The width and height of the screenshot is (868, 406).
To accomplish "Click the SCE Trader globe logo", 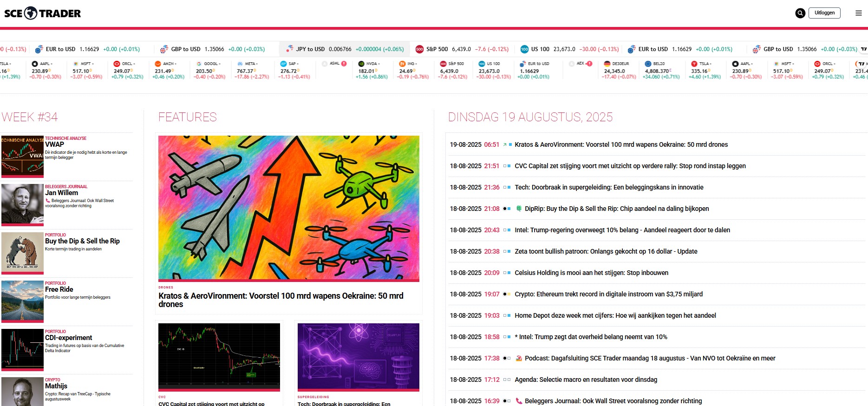I will (x=31, y=13).
